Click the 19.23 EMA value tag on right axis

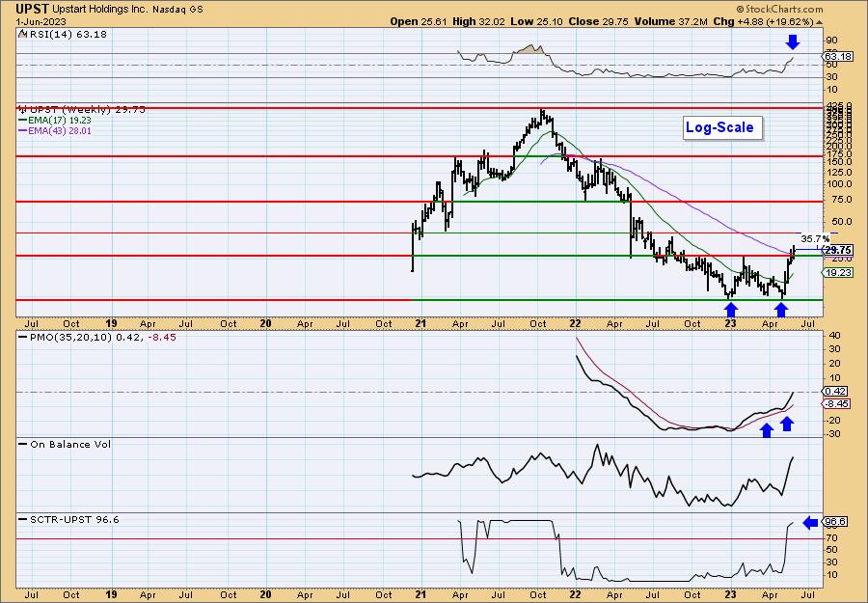(838, 272)
